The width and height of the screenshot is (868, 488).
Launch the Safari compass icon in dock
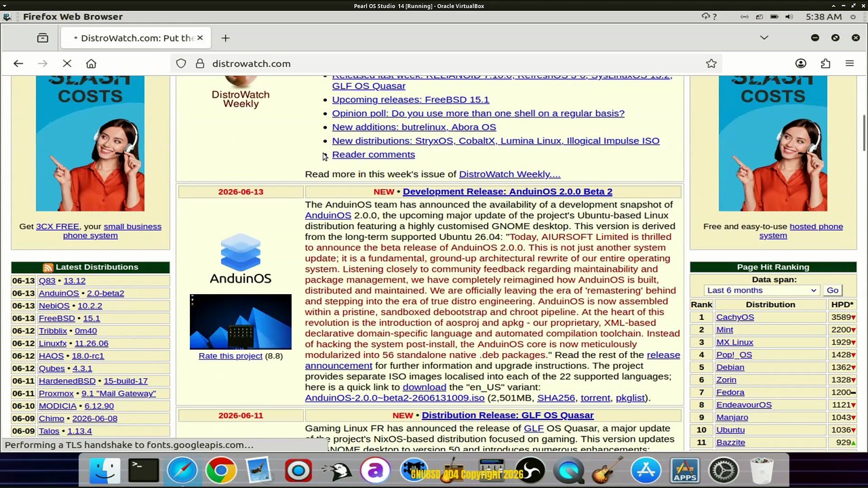coord(182,470)
